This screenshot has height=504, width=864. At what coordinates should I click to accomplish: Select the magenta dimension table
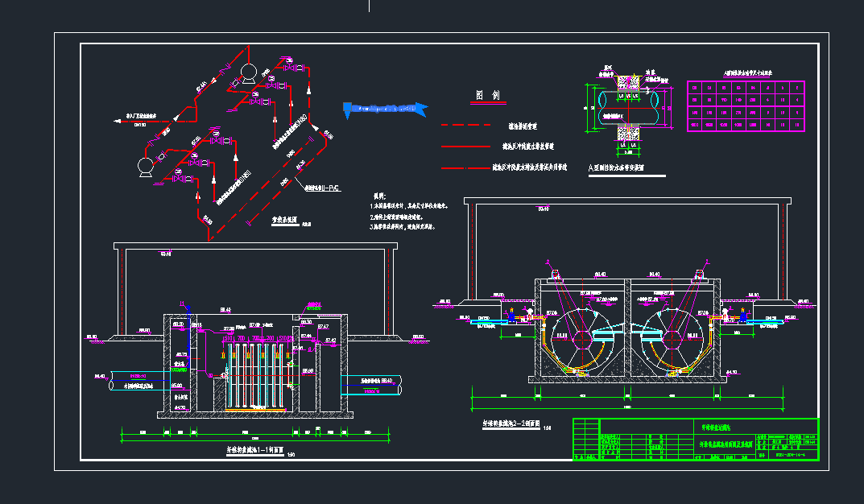(746, 105)
